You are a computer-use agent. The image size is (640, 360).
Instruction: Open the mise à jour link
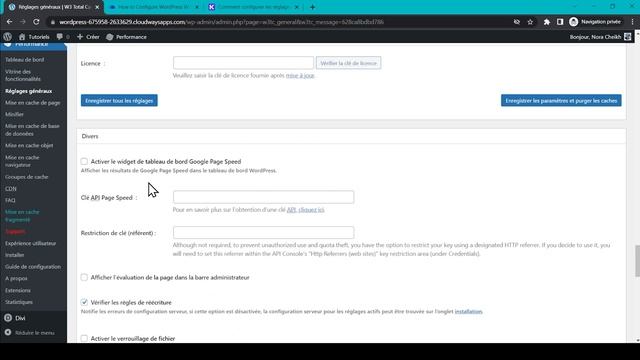click(x=300, y=76)
